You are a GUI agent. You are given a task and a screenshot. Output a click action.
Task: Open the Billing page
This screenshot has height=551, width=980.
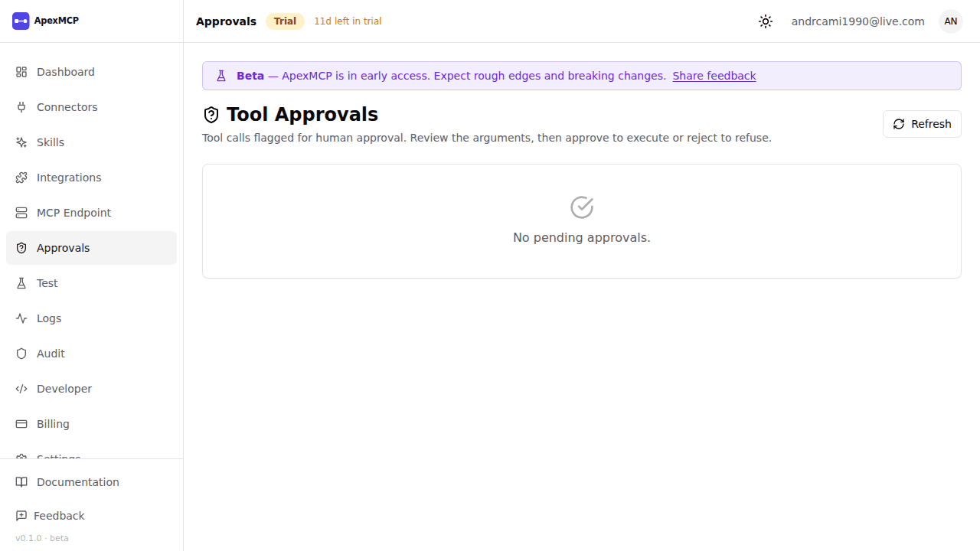[x=91, y=424]
